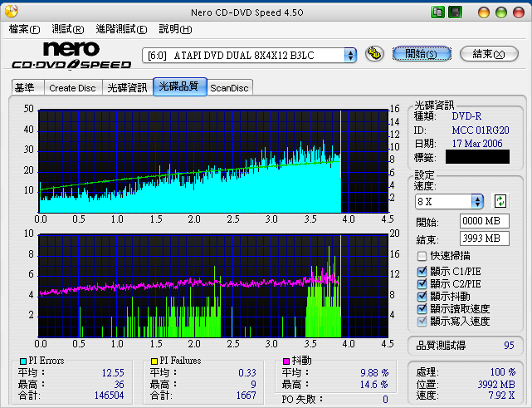The image size is (532, 408).
Task: Click PI Failures total 1667
Action: pos(246,396)
